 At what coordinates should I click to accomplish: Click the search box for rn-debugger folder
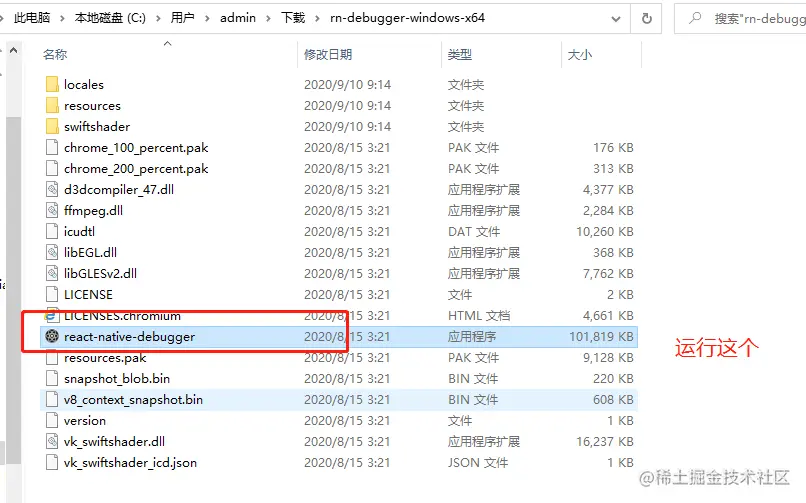pyautogui.click(x=740, y=18)
